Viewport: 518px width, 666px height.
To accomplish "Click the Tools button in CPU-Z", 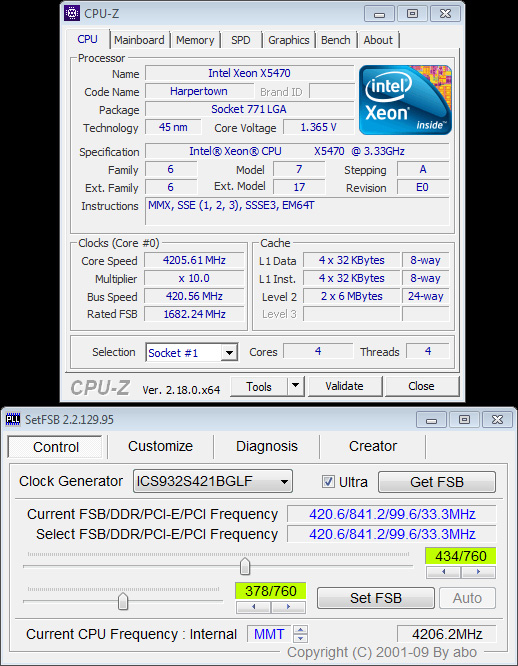I will tap(259, 386).
